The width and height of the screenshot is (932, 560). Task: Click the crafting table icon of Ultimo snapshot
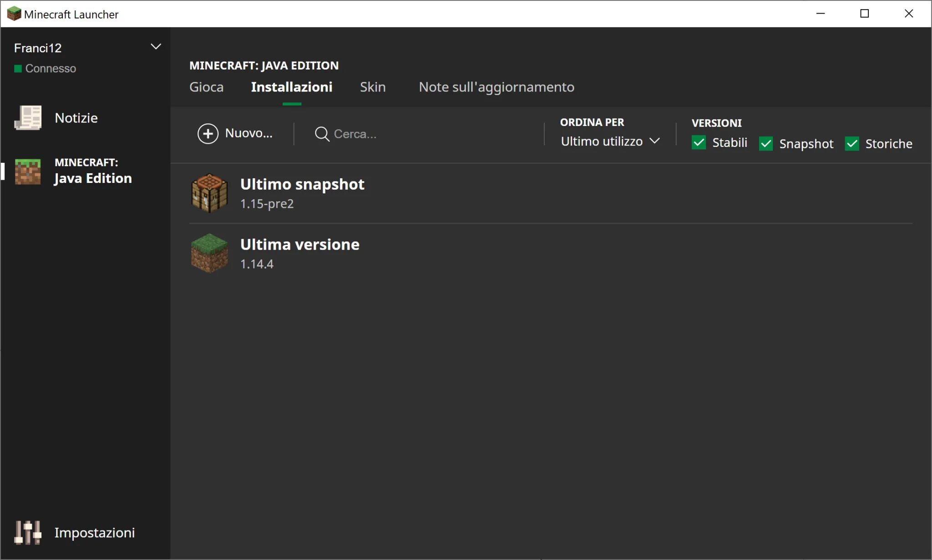point(209,193)
